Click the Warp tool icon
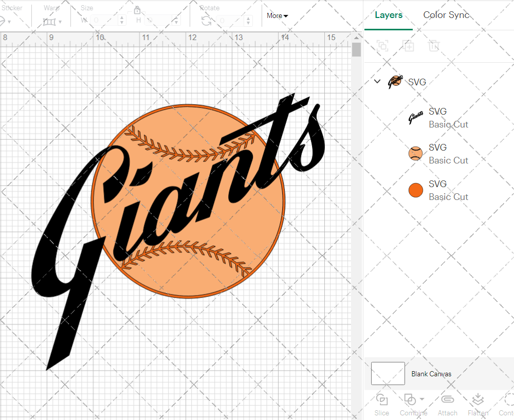This screenshot has width=514, height=420. (x=49, y=22)
